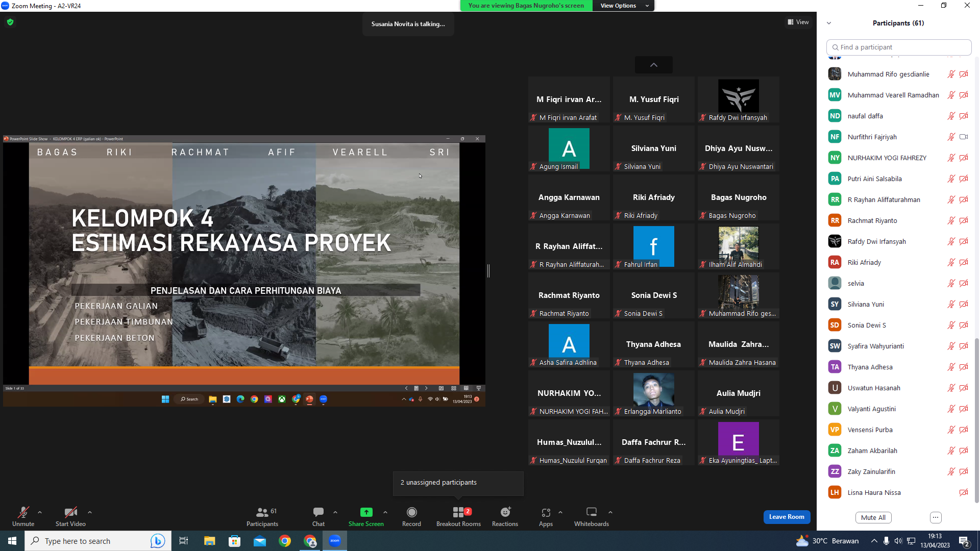Image resolution: width=980 pixels, height=551 pixels.
Task: Click Fahrul Irfan's video tile
Action: click(654, 247)
